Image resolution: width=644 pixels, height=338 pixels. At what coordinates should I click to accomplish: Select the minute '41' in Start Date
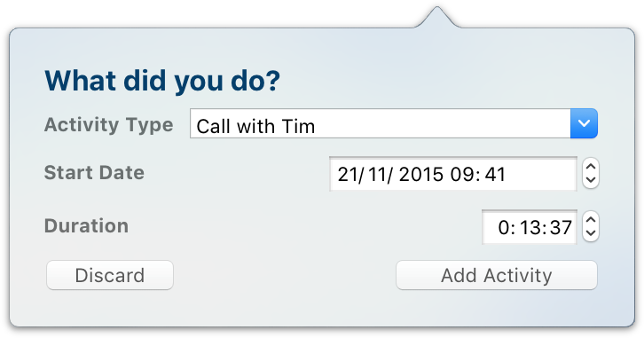click(495, 174)
